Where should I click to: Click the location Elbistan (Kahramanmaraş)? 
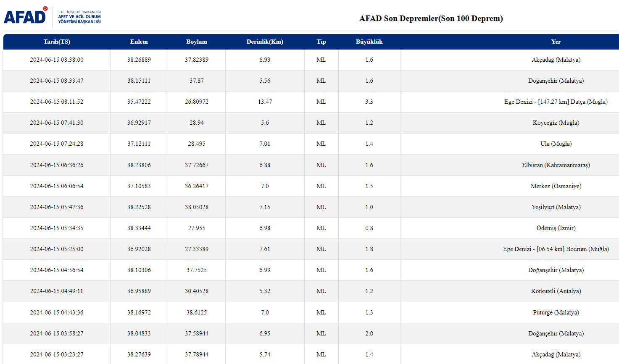click(x=556, y=165)
